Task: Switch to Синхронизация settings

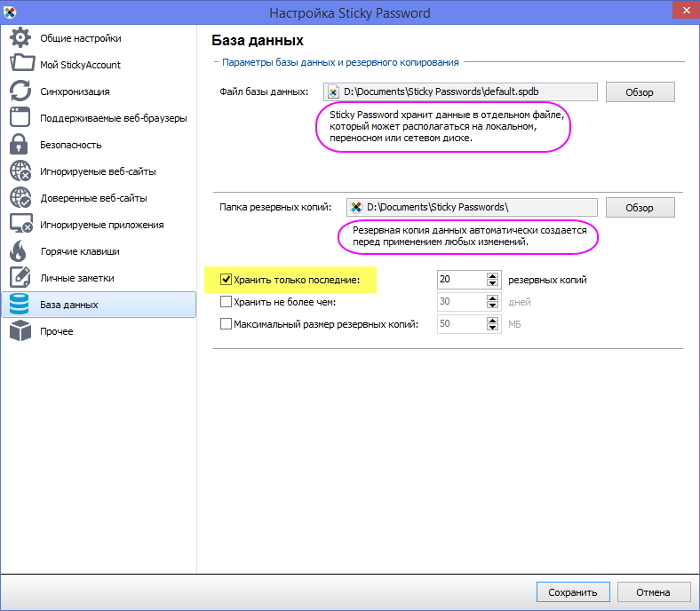Action: [99, 91]
